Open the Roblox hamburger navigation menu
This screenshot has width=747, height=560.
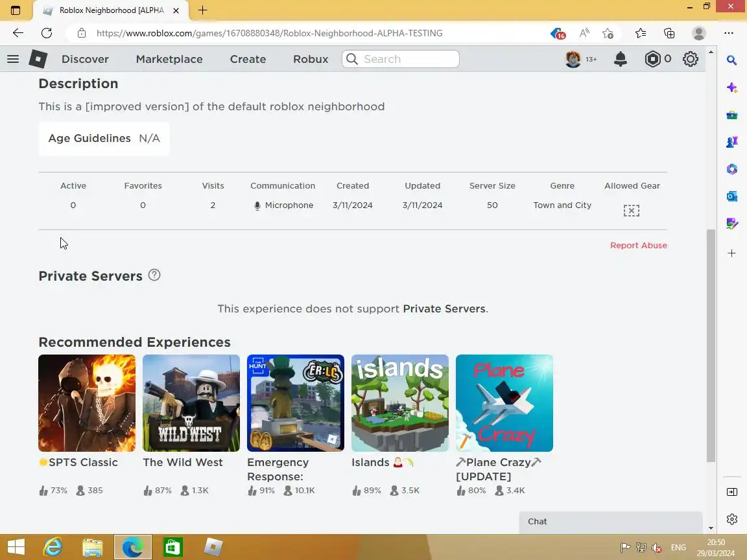13,59
